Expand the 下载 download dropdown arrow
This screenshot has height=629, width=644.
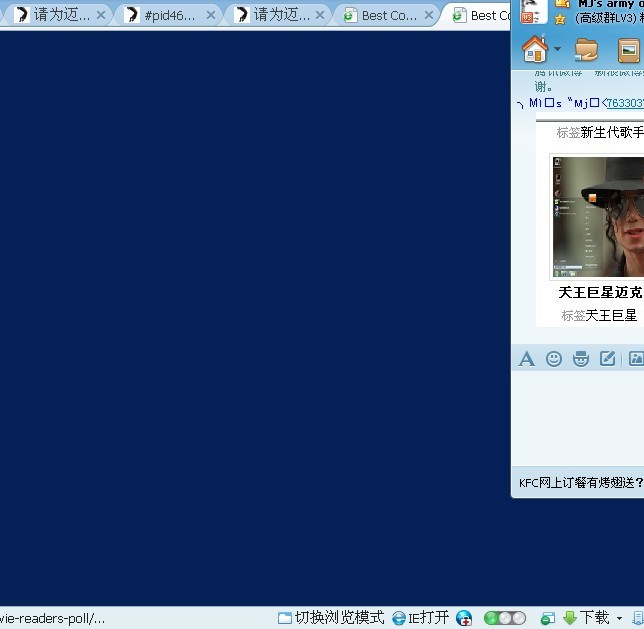[619, 619]
